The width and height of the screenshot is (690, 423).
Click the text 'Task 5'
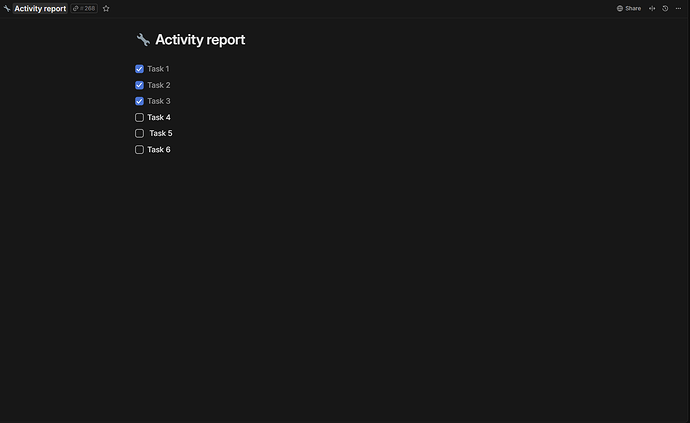pos(161,133)
